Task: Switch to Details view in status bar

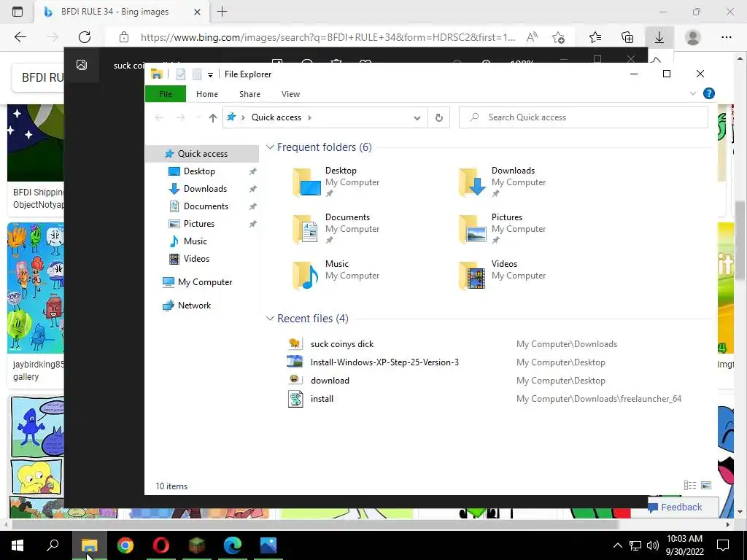Action: pyautogui.click(x=689, y=485)
